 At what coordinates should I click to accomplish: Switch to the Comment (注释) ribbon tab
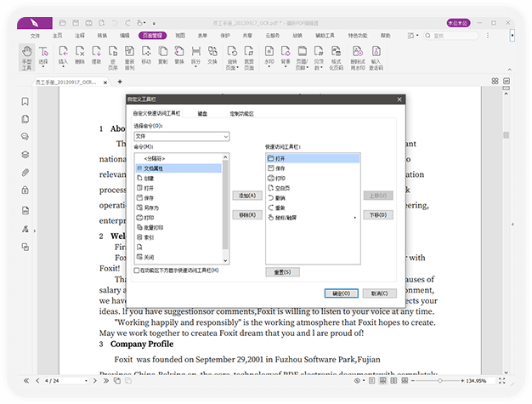point(80,36)
